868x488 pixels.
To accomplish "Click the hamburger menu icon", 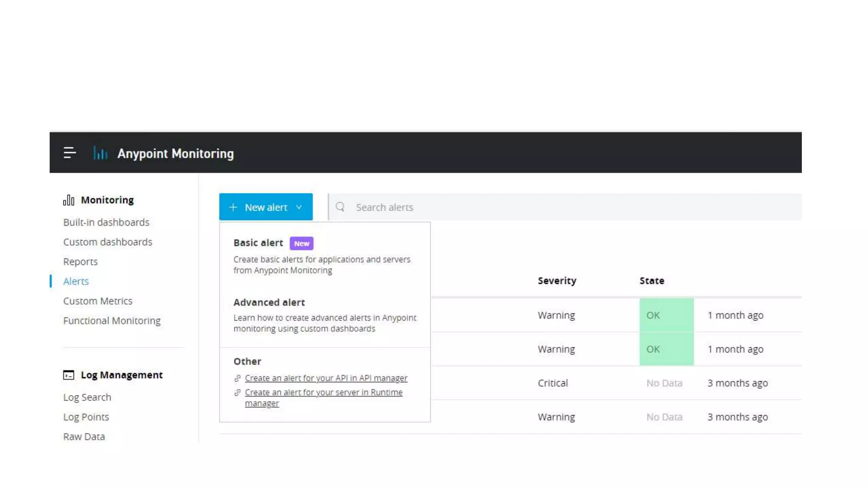I will pyautogui.click(x=70, y=153).
